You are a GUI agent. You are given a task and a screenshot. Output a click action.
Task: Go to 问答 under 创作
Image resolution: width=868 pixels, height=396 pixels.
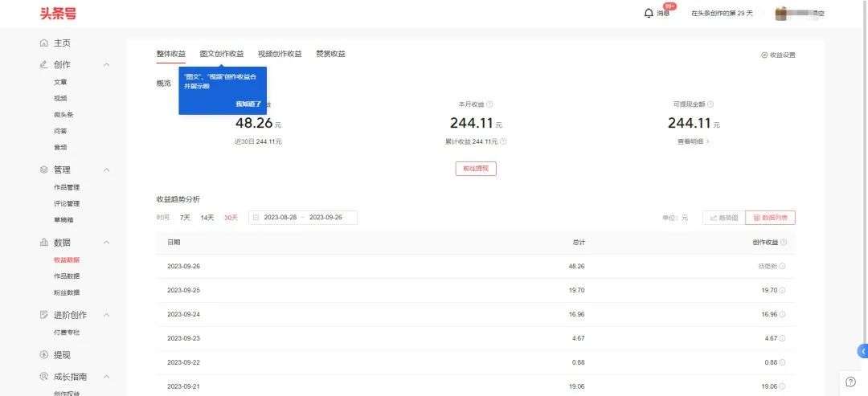(60, 131)
